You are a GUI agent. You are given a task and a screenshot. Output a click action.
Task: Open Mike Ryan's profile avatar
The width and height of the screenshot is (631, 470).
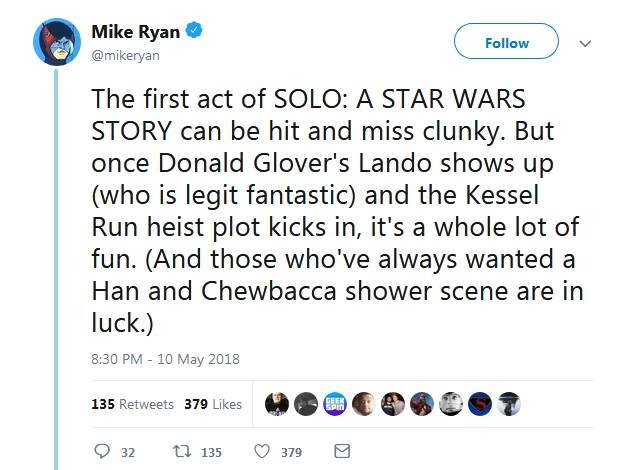click(x=56, y=43)
